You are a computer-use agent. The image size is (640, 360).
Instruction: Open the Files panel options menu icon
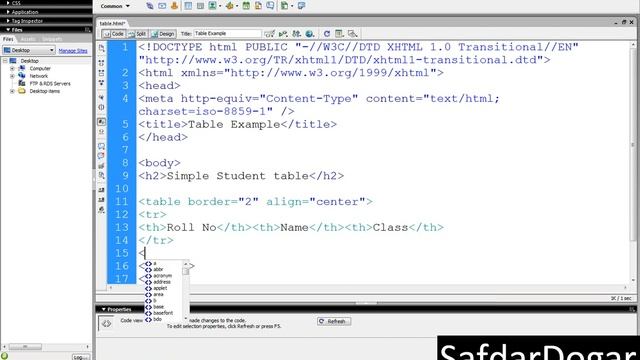87,30
